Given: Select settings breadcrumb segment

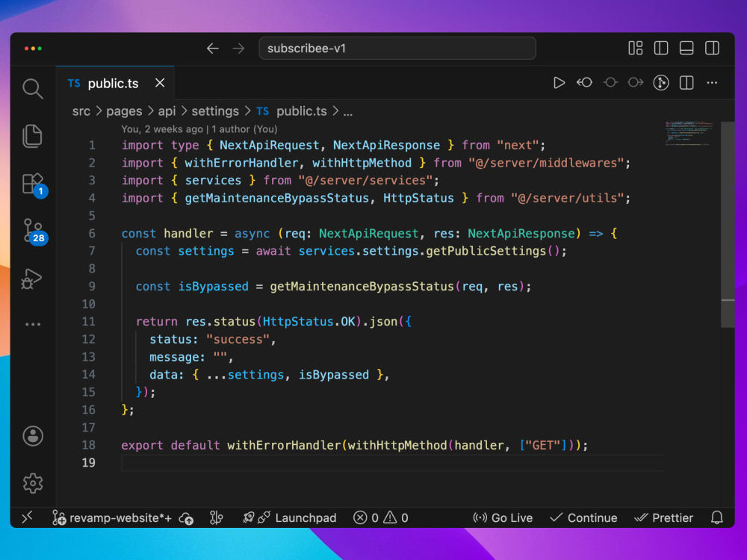Looking at the screenshot, I should [215, 111].
